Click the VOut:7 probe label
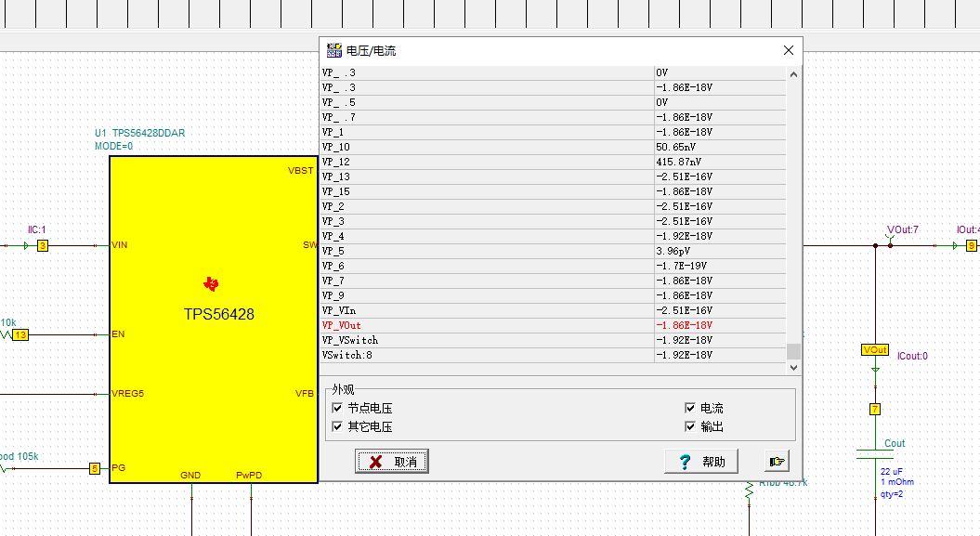980x536 pixels. pos(903,229)
